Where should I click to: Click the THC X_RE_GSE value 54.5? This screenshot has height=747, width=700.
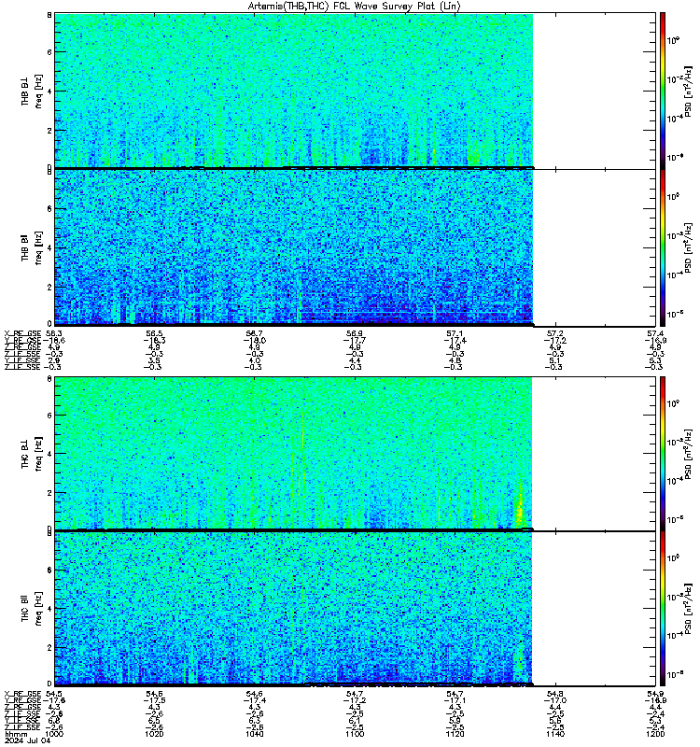coord(54,694)
